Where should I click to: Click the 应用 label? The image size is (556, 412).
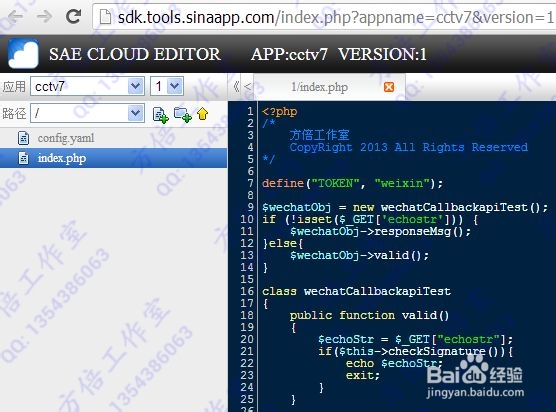coord(14,86)
